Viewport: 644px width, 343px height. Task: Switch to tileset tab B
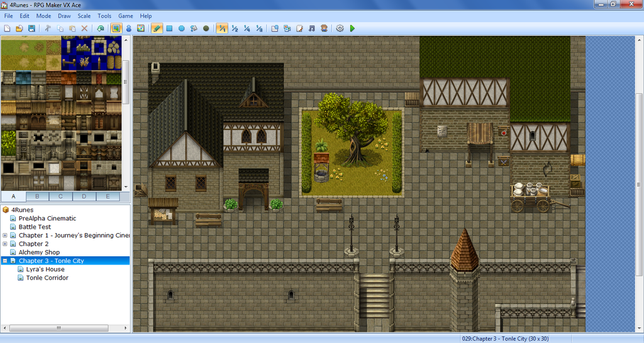(37, 196)
